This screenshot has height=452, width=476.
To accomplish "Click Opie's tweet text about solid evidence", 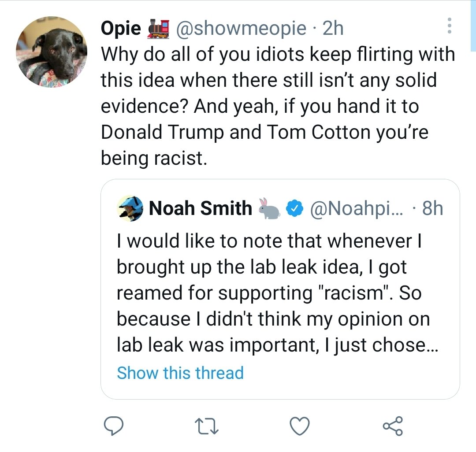I will (278, 106).
